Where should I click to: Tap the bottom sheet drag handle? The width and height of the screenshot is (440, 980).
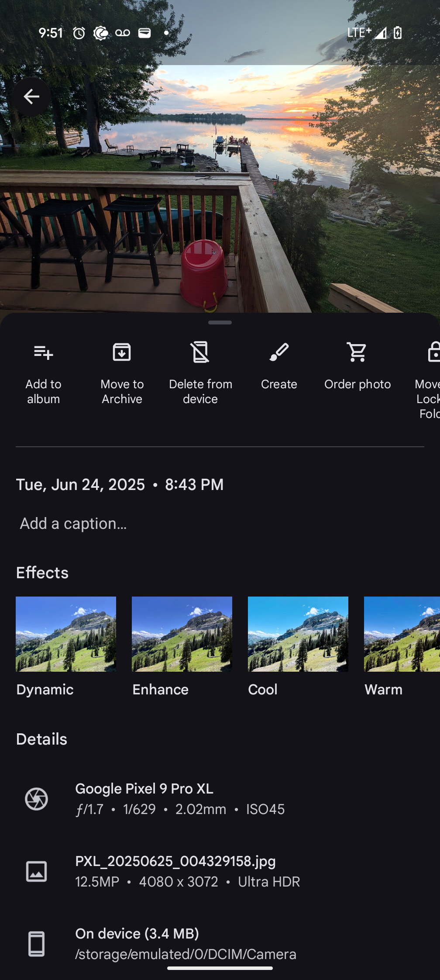220,323
